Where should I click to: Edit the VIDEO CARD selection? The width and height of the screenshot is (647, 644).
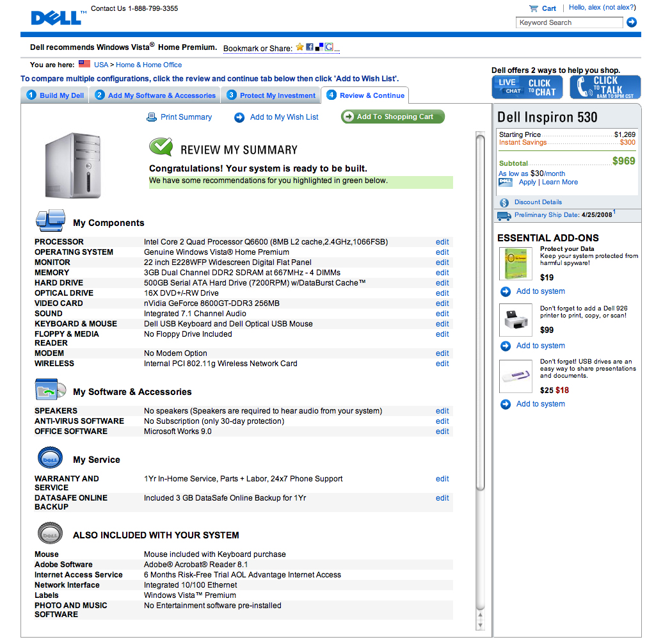(442, 303)
